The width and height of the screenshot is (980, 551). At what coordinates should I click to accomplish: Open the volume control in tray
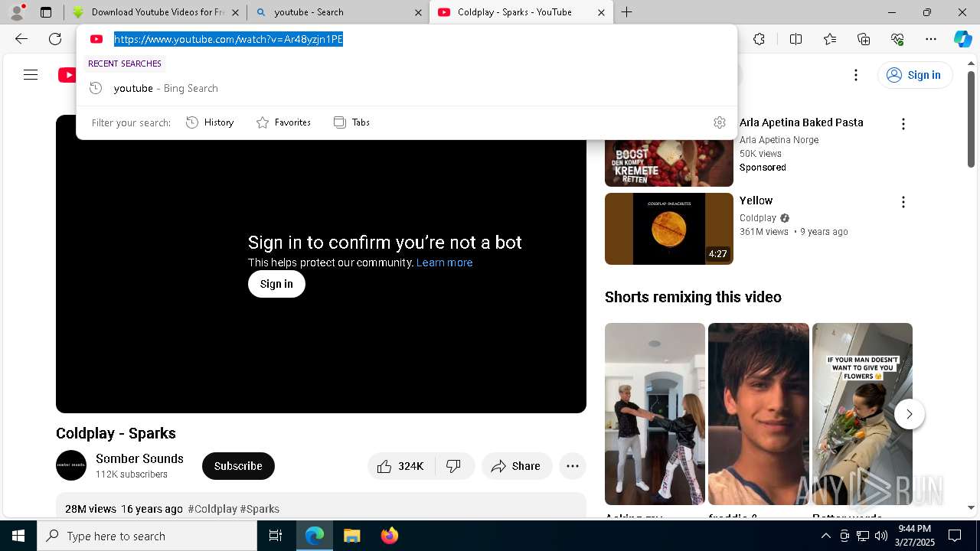880,536
